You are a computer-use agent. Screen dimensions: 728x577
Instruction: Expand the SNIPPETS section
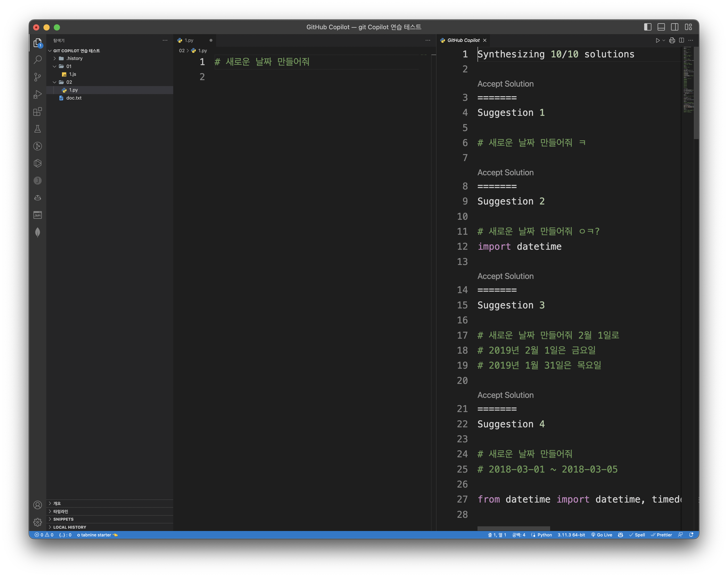click(x=110, y=519)
